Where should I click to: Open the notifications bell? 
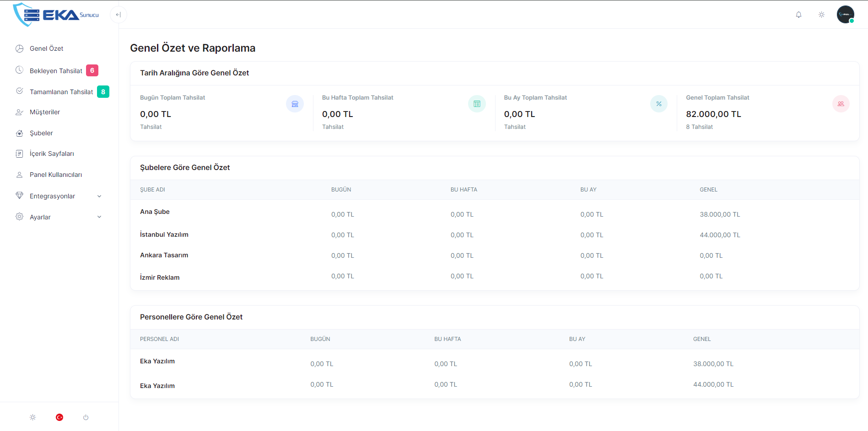coord(798,15)
